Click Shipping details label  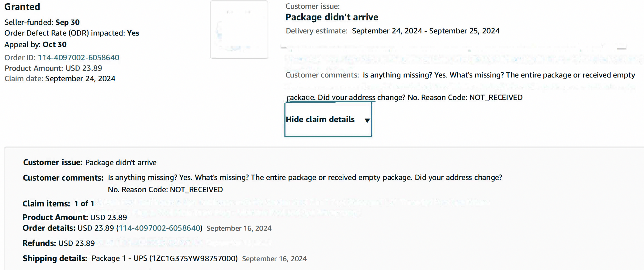[x=55, y=258]
